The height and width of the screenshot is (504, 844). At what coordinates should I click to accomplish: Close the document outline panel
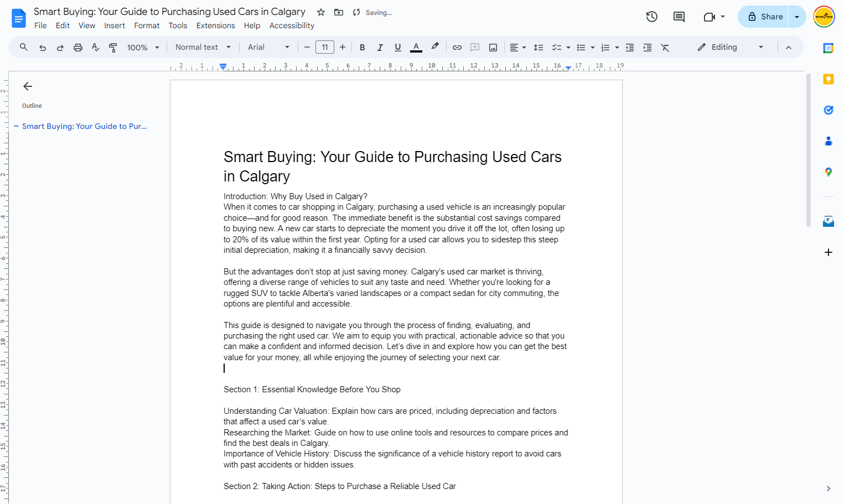[x=28, y=86]
